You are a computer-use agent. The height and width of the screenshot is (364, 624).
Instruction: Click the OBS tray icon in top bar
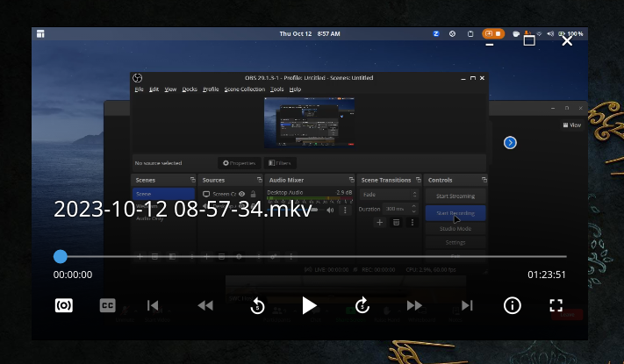452,34
